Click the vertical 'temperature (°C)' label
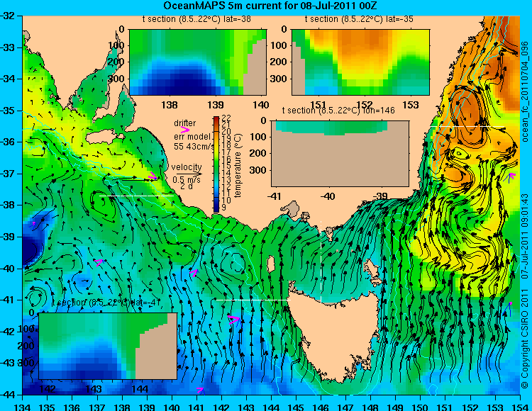The width and height of the screenshot is (532, 411). point(238,165)
